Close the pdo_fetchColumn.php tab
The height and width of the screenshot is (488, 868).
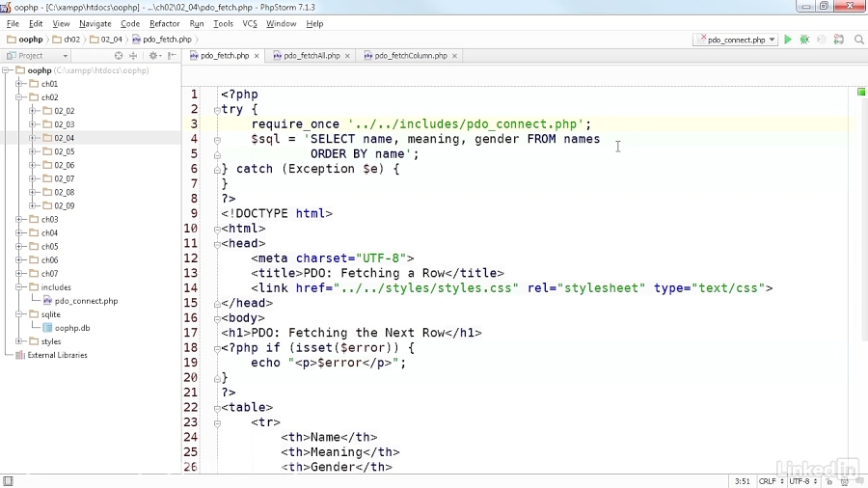point(454,56)
